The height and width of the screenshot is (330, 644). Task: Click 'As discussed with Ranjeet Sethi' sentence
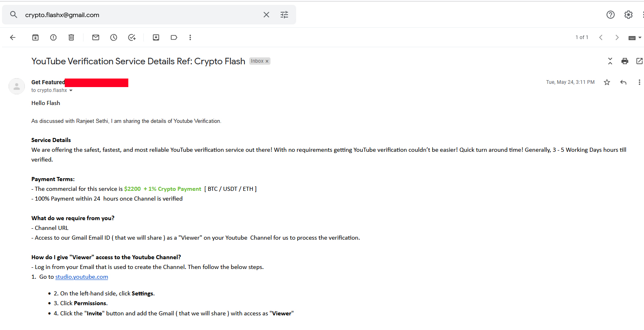click(x=126, y=121)
